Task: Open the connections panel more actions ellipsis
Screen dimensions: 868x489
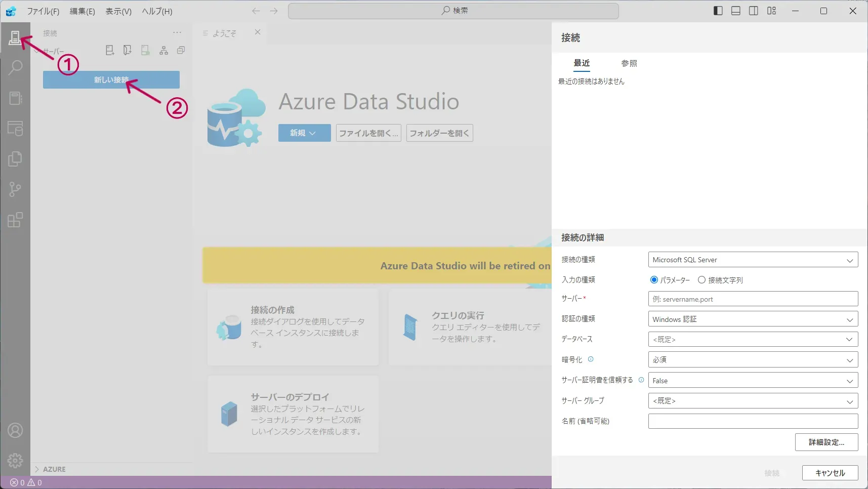Action: [177, 33]
